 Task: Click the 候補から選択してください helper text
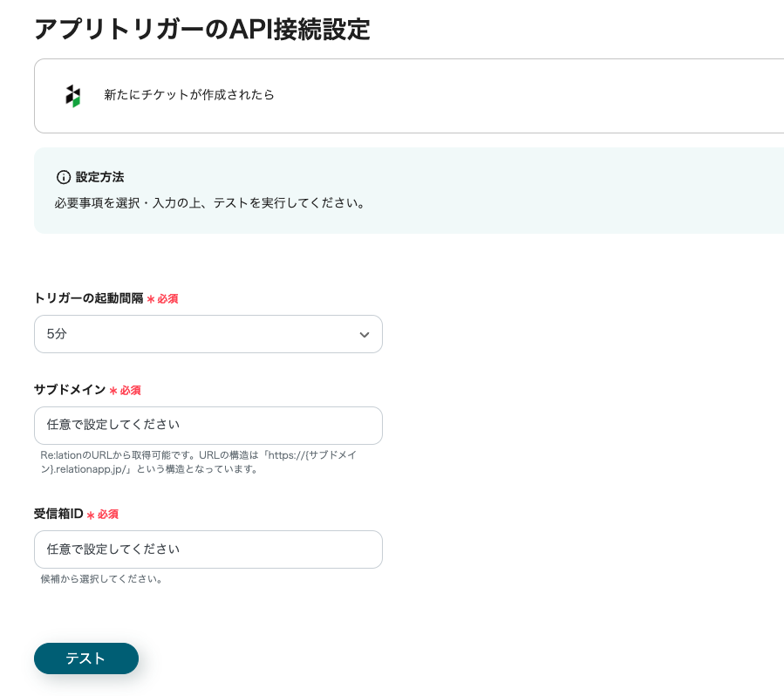pyautogui.click(x=101, y=578)
